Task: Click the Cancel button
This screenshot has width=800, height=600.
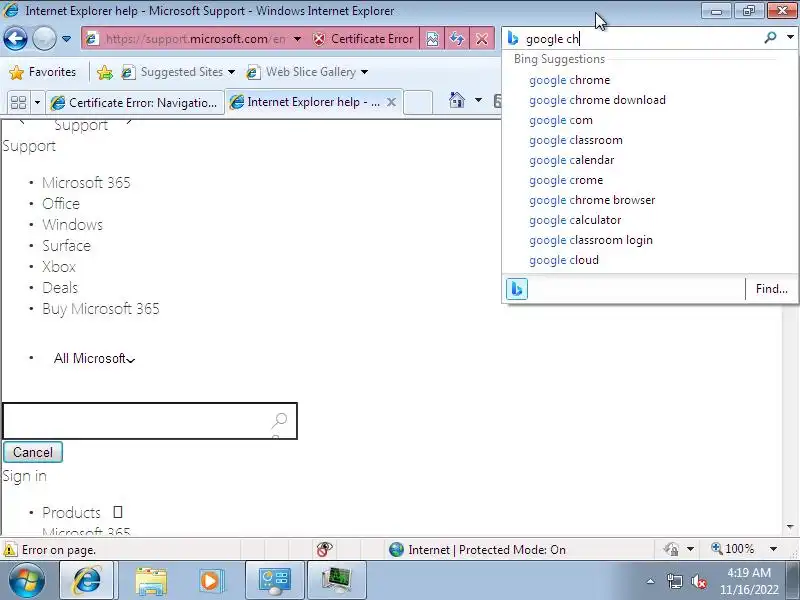Action: (33, 453)
